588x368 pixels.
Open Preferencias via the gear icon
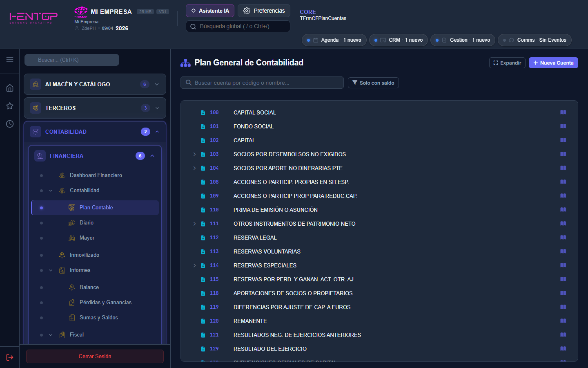coord(264,11)
